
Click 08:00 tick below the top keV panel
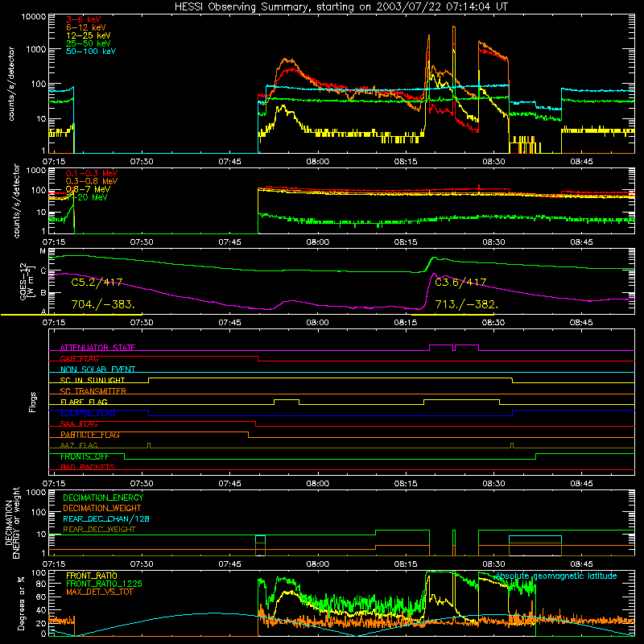(x=317, y=162)
